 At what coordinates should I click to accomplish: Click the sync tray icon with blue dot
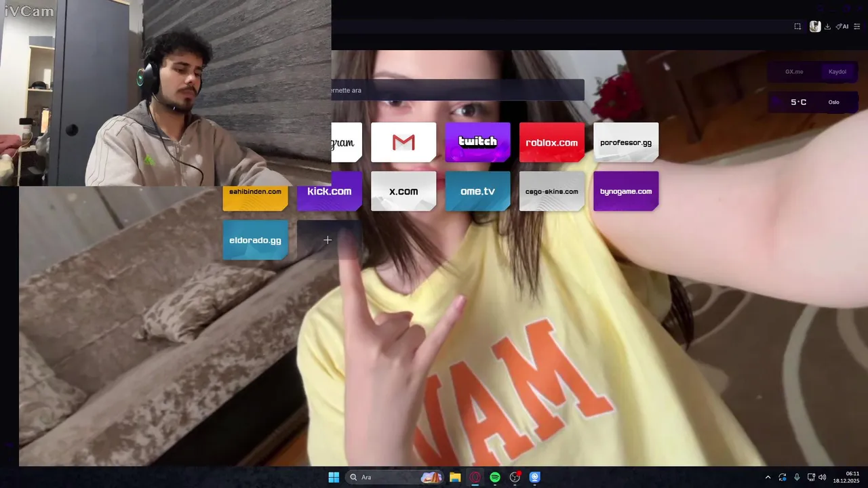(x=783, y=477)
